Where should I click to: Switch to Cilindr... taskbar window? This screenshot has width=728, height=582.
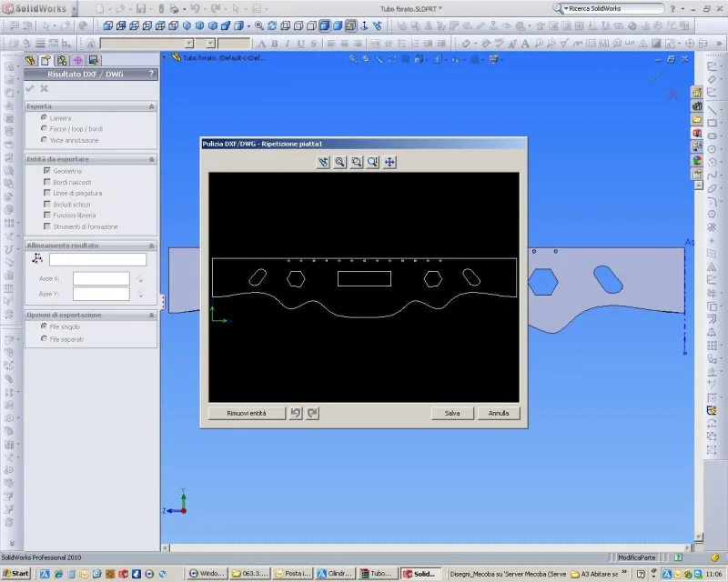click(x=337, y=574)
